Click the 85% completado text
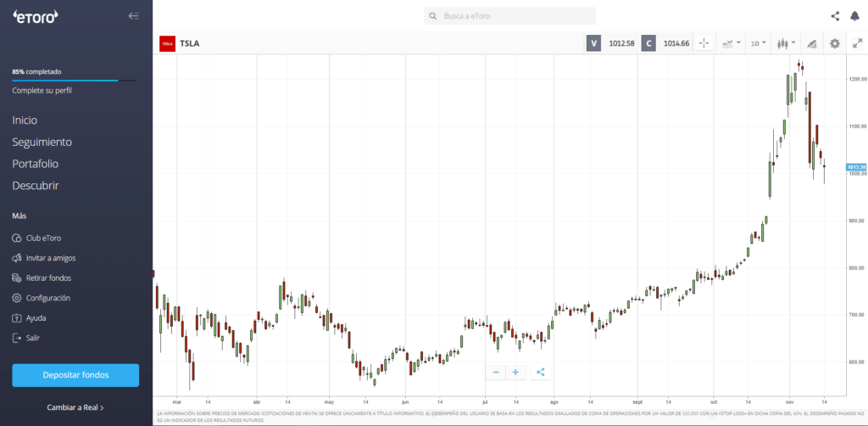The image size is (868, 426). (36, 71)
